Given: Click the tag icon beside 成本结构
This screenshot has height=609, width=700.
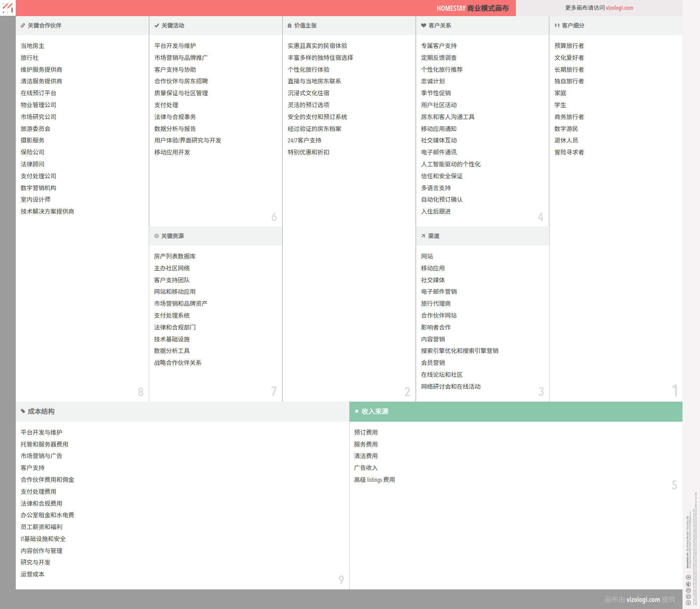Looking at the screenshot, I should pyautogui.click(x=23, y=411).
